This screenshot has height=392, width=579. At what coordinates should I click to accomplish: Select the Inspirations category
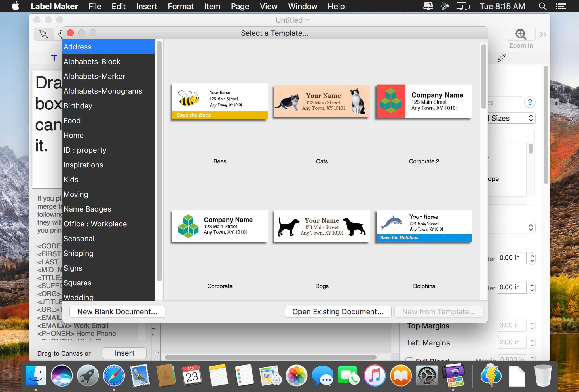[x=109, y=165]
